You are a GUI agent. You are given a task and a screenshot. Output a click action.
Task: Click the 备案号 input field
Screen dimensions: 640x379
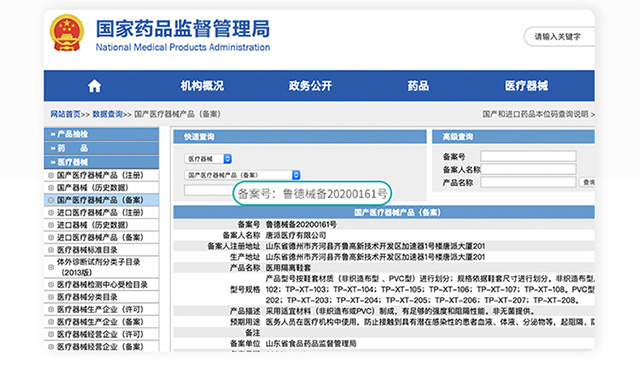528,156
